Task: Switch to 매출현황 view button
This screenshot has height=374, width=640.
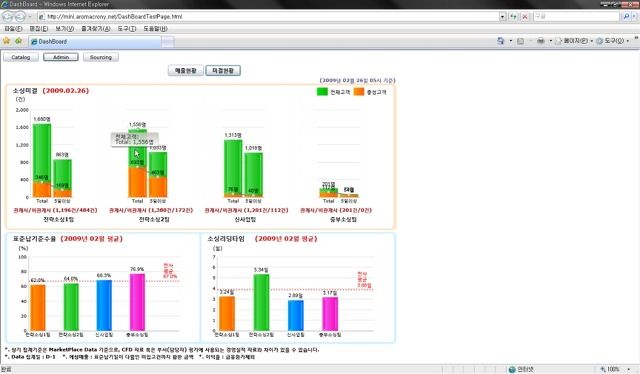Action: 186,71
